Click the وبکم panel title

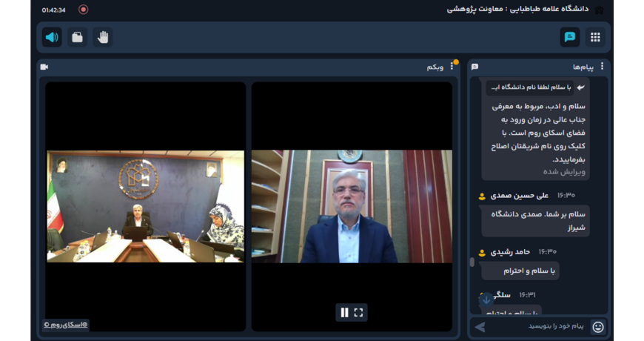tap(435, 67)
